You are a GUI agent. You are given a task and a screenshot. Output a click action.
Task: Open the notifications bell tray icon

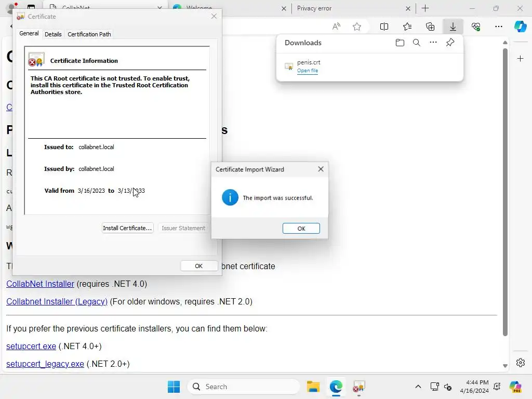tap(497, 387)
